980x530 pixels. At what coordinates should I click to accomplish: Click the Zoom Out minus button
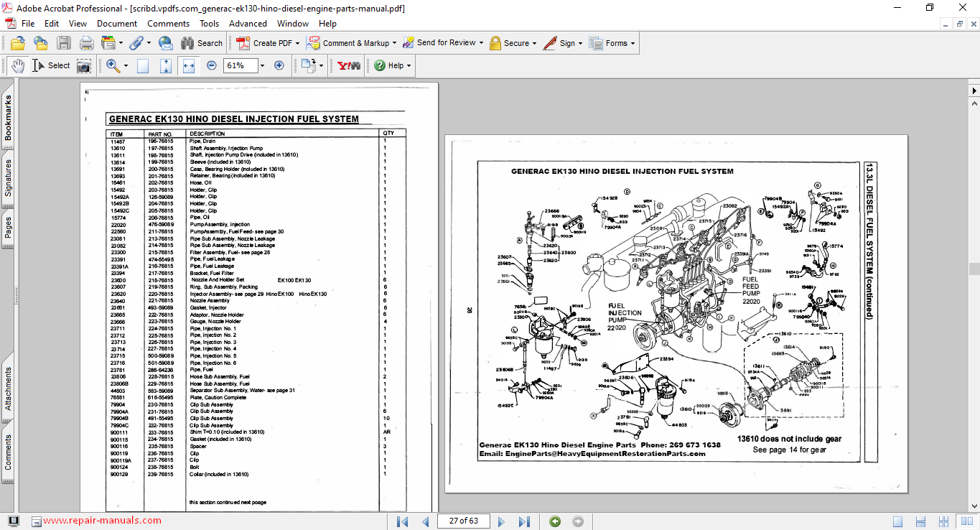click(x=211, y=65)
